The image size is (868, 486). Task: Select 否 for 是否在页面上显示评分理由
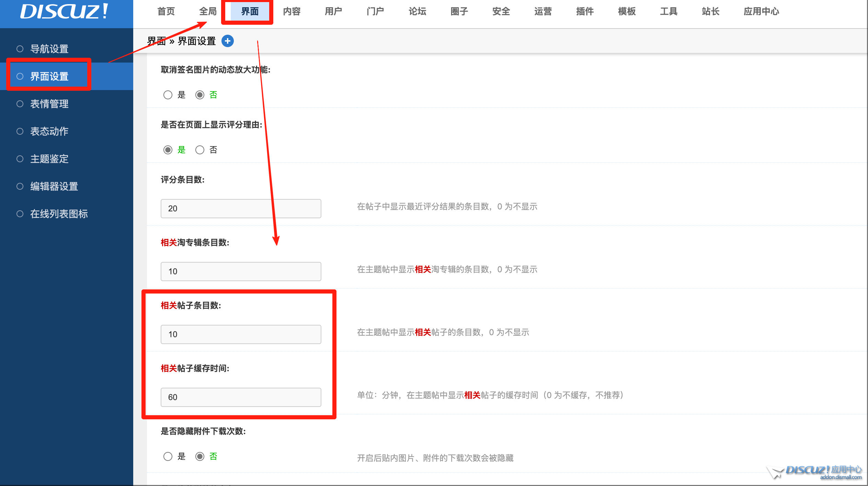tap(200, 150)
